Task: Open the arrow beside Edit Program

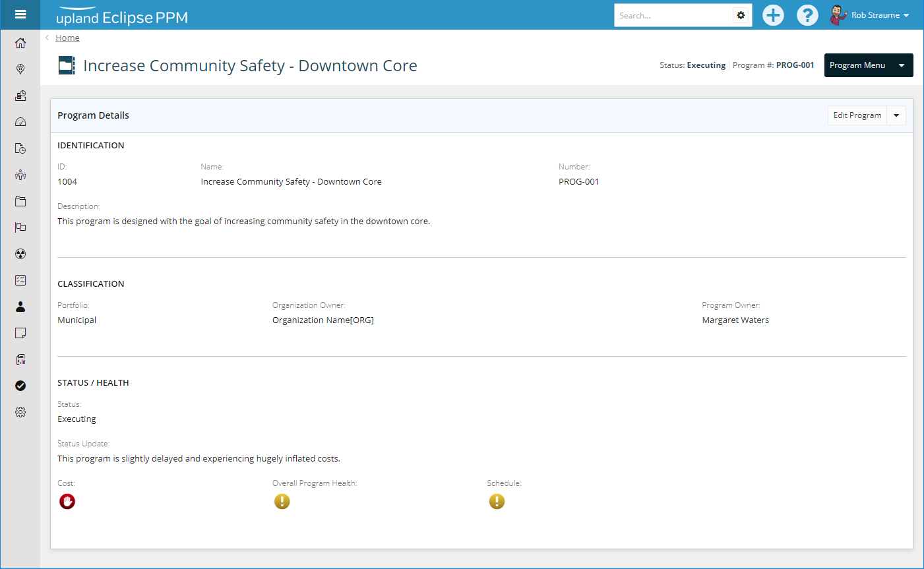Action: point(896,115)
